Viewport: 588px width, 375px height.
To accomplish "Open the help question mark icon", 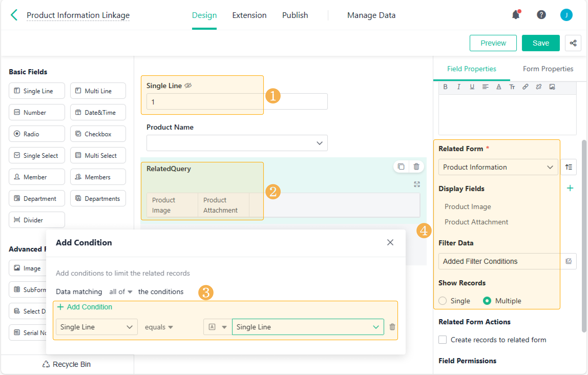I will [x=541, y=15].
